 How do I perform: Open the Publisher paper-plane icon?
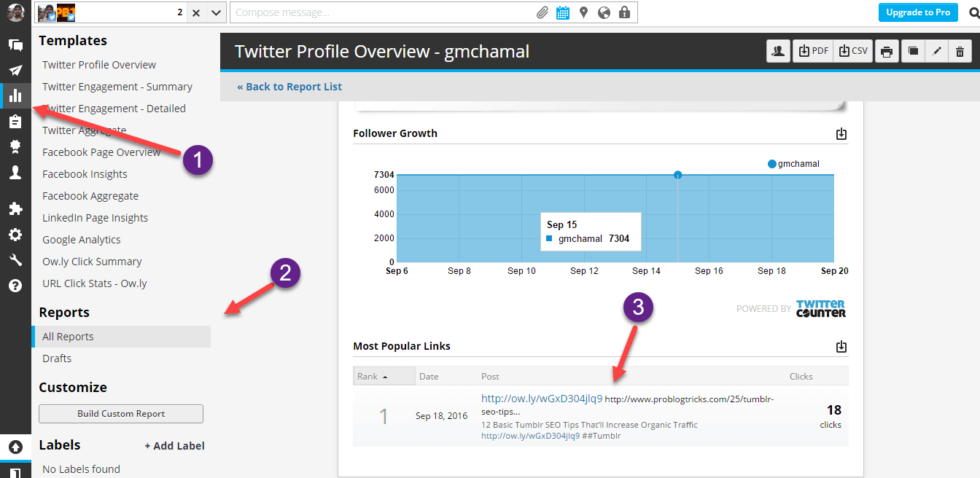(x=15, y=71)
